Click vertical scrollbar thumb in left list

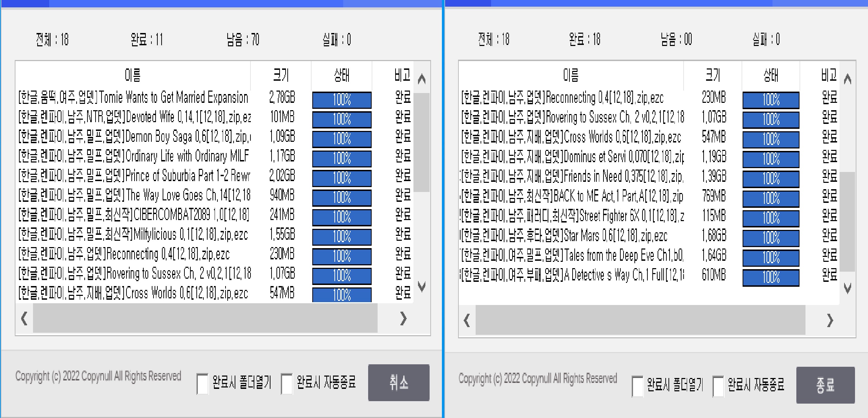point(422,142)
